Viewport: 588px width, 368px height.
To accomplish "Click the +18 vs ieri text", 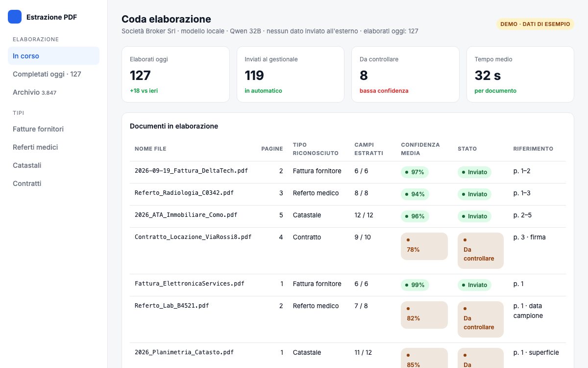I will tap(144, 91).
